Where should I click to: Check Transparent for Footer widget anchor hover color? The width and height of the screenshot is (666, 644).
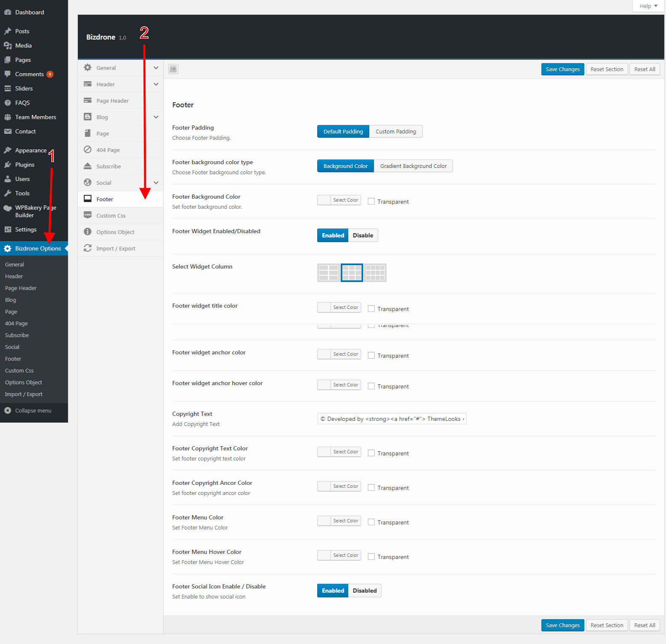[x=371, y=386]
